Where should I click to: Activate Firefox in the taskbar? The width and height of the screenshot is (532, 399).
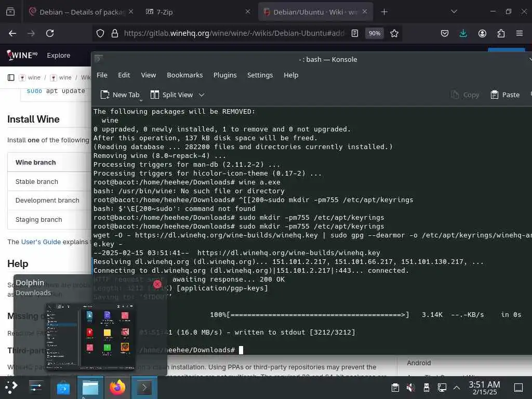click(x=117, y=388)
